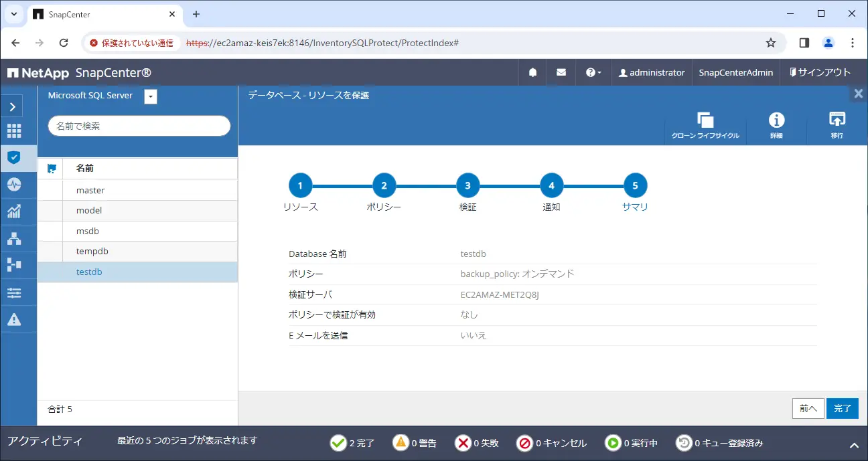868x461 pixels.
Task: Go back in browser
Action: point(16,43)
